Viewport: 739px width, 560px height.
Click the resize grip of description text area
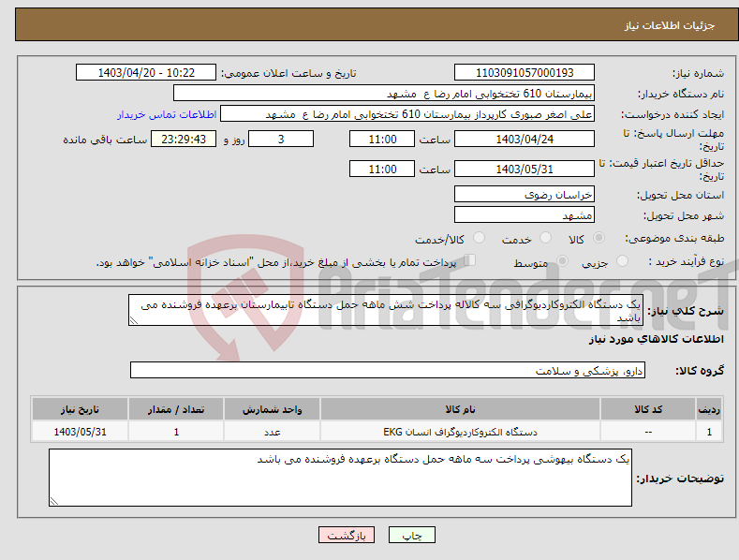click(134, 320)
